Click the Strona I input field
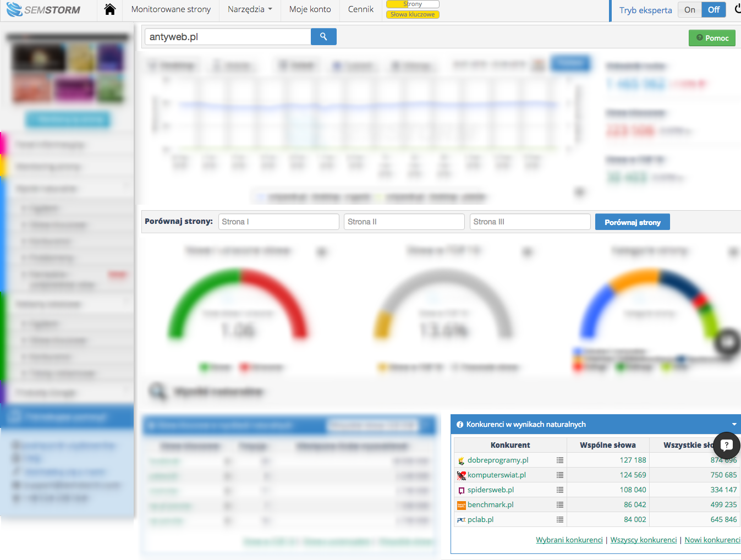Screen dimensions: 741x560 pos(279,222)
